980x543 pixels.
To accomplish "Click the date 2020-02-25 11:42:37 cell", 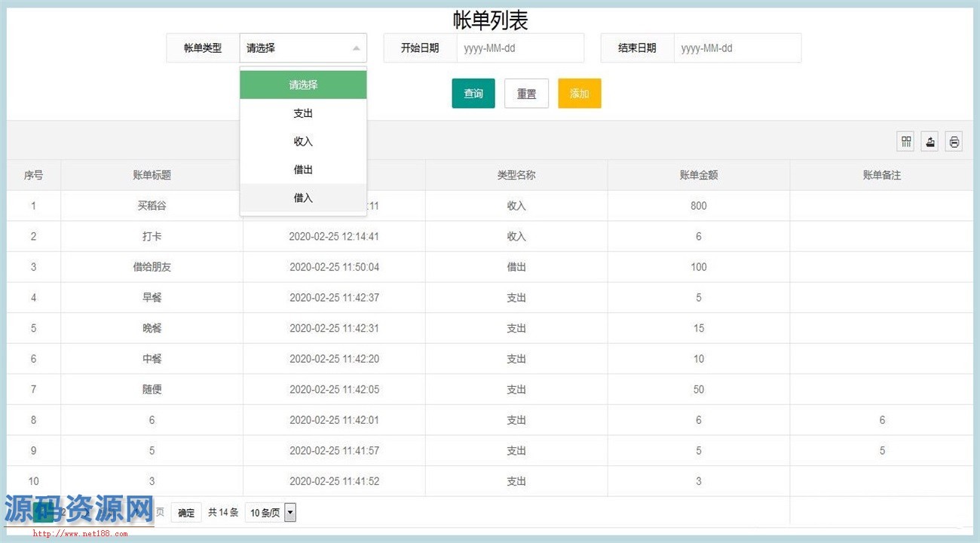I will (334, 297).
